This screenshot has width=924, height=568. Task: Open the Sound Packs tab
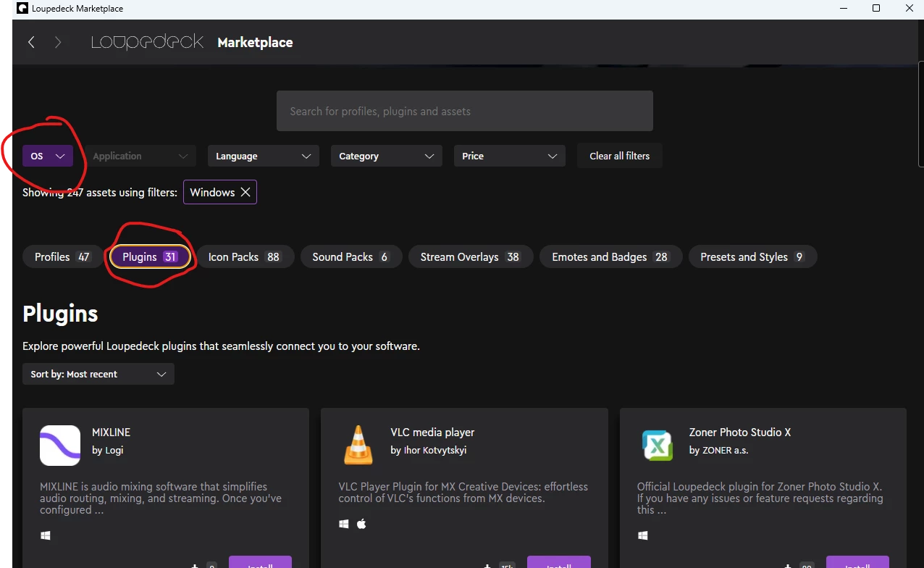[351, 256]
